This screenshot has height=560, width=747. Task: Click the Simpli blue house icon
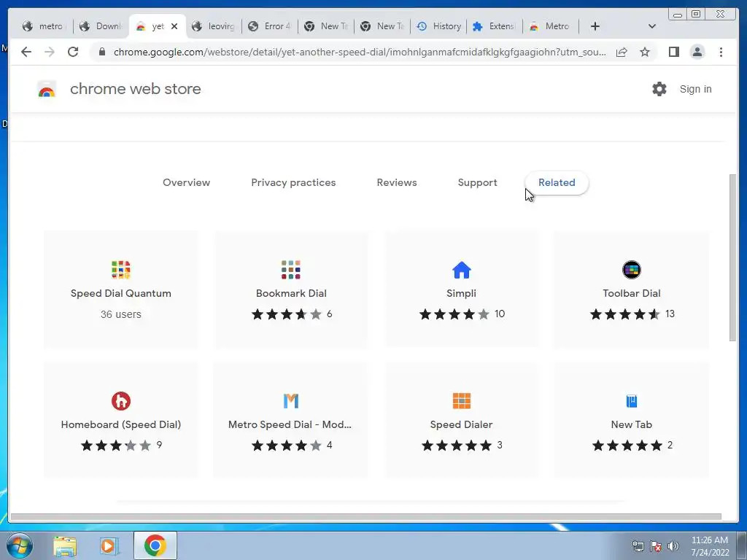tap(461, 270)
